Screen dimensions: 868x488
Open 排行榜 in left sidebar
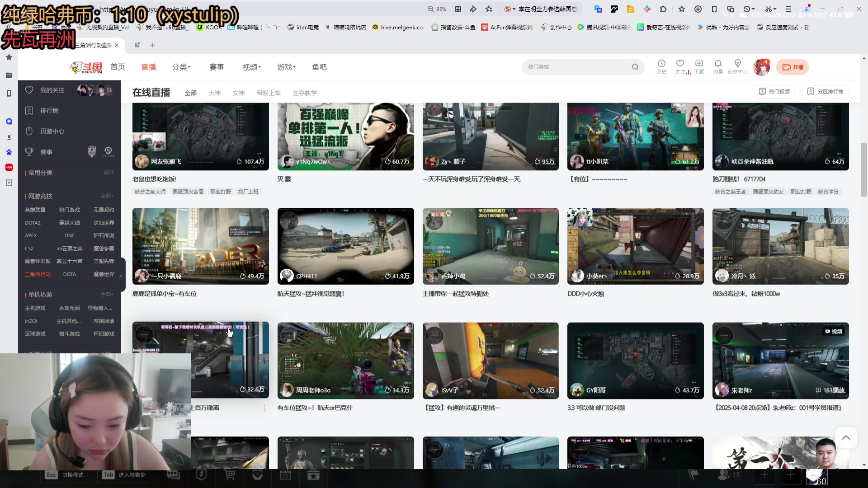pyautogui.click(x=49, y=110)
